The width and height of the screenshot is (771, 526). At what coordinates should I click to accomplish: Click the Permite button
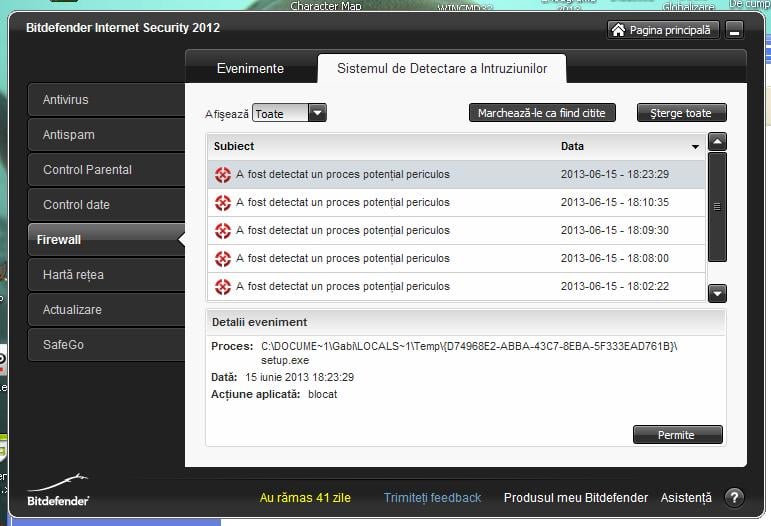[678, 435]
